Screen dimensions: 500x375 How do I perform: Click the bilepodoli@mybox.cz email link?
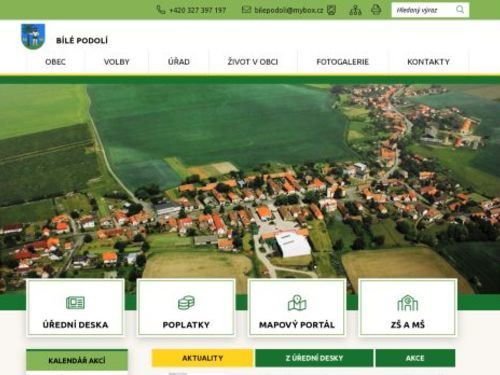(289, 10)
